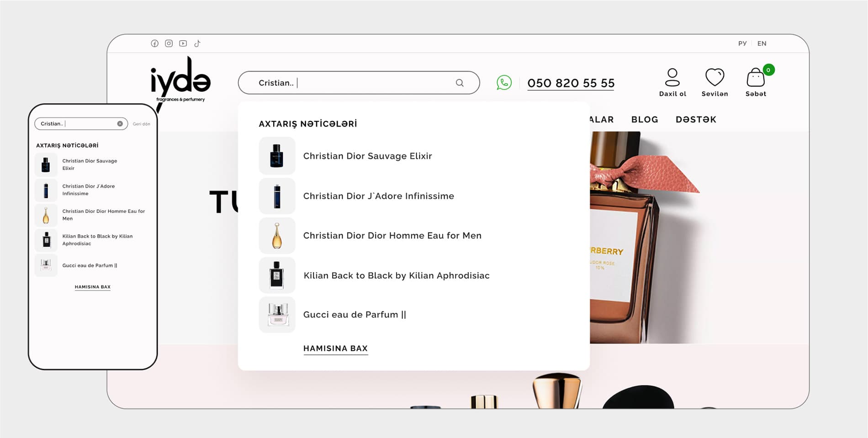Click Gucci thumbnail in mobile results
868x438 pixels.
pyautogui.click(x=46, y=265)
